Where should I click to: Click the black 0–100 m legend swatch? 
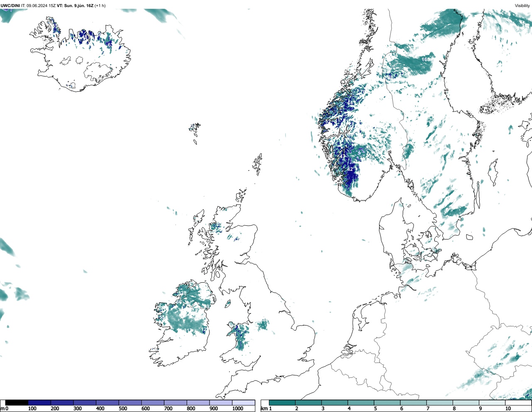(17, 402)
